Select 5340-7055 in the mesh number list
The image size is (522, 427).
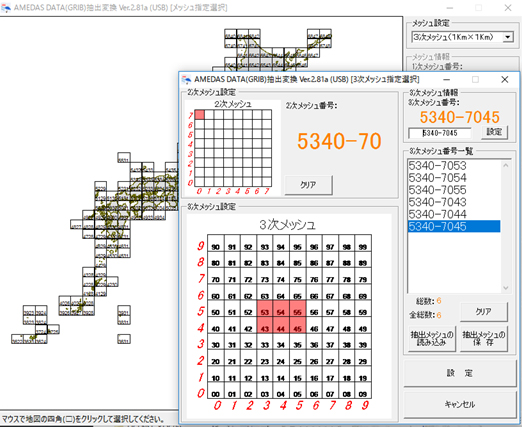tap(454, 190)
